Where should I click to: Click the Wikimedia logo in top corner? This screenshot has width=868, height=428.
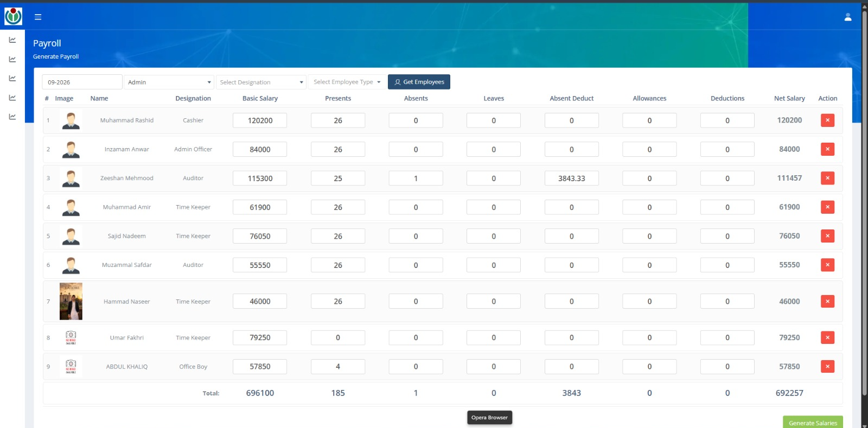(x=13, y=16)
